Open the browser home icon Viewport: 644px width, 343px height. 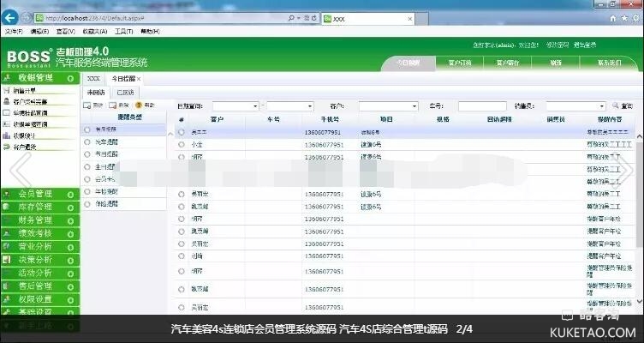(613, 19)
